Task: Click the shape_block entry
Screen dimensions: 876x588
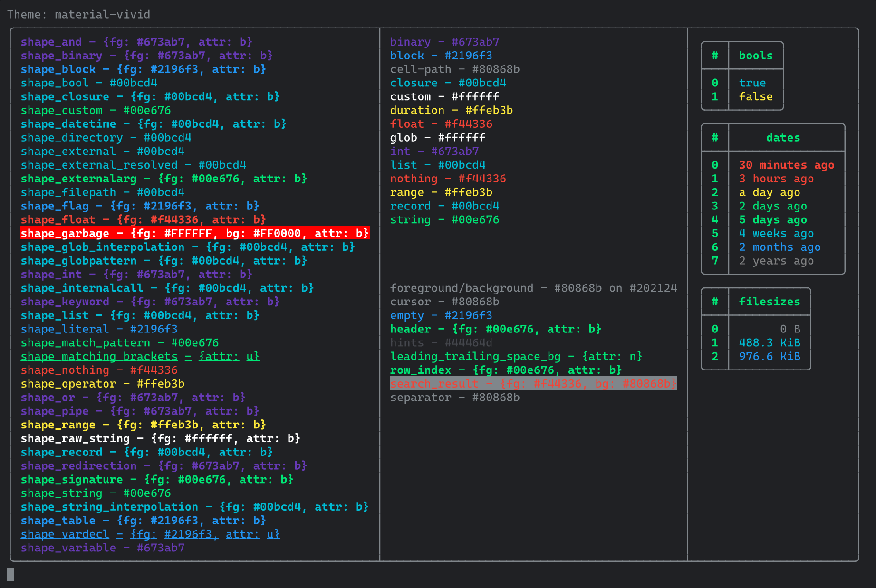Action: click(x=143, y=69)
